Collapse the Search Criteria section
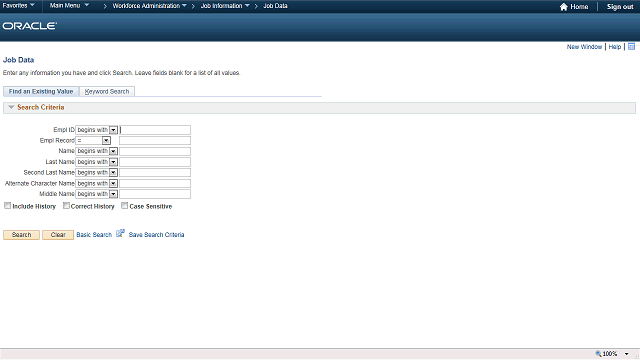640x360 pixels. 11,107
